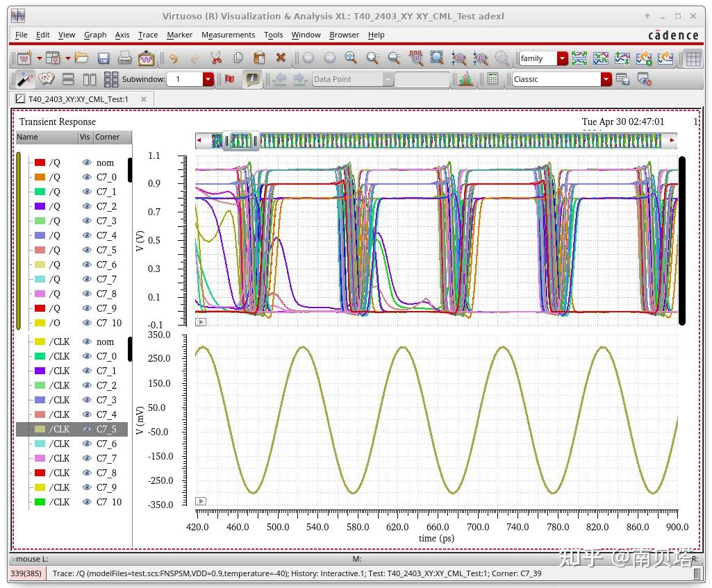Select horizontal stacked subwindow layout icon
The width and height of the screenshot is (712, 588).
point(68,79)
